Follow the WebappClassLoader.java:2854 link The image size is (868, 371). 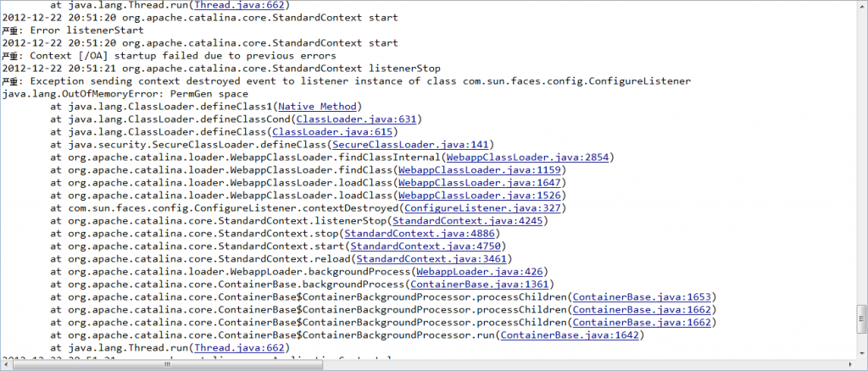pyautogui.click(x=527, y=157)
